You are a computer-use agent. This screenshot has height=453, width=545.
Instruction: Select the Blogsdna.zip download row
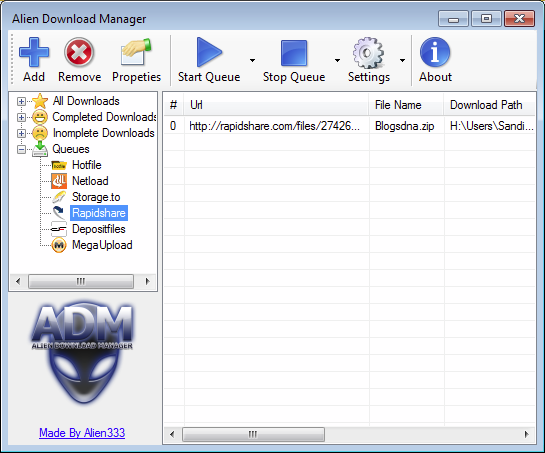click(350, 126)
